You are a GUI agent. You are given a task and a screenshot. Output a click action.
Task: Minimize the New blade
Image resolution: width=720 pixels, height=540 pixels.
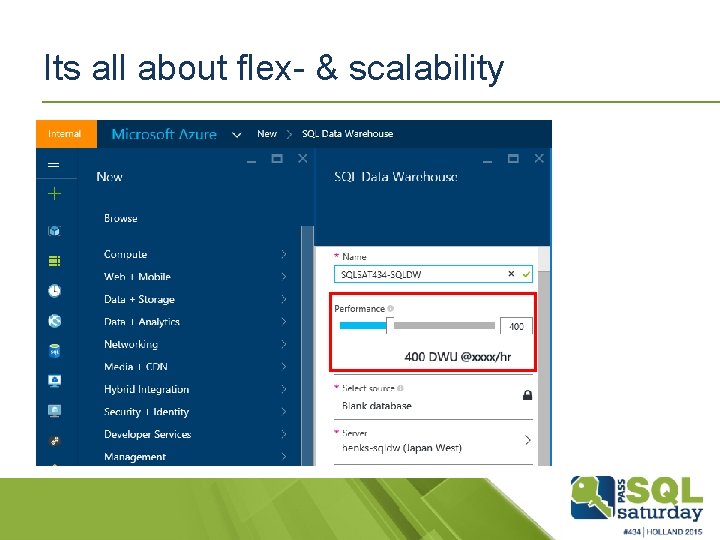coord(251,161)
